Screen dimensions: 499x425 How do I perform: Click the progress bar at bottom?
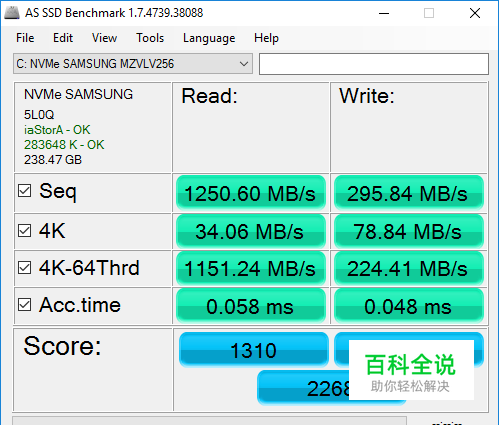click(x=209, y=420)
